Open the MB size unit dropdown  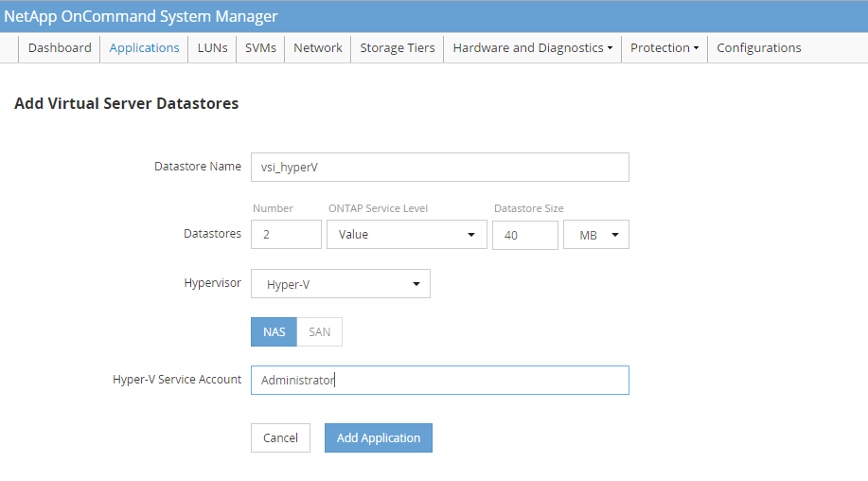pos(596,235)
